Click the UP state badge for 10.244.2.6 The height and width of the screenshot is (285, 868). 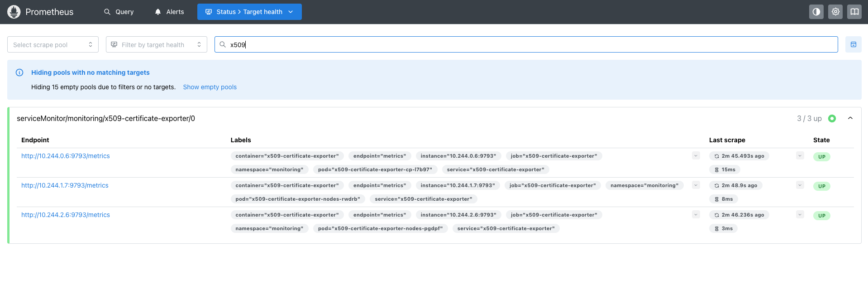tap(822, 216)
